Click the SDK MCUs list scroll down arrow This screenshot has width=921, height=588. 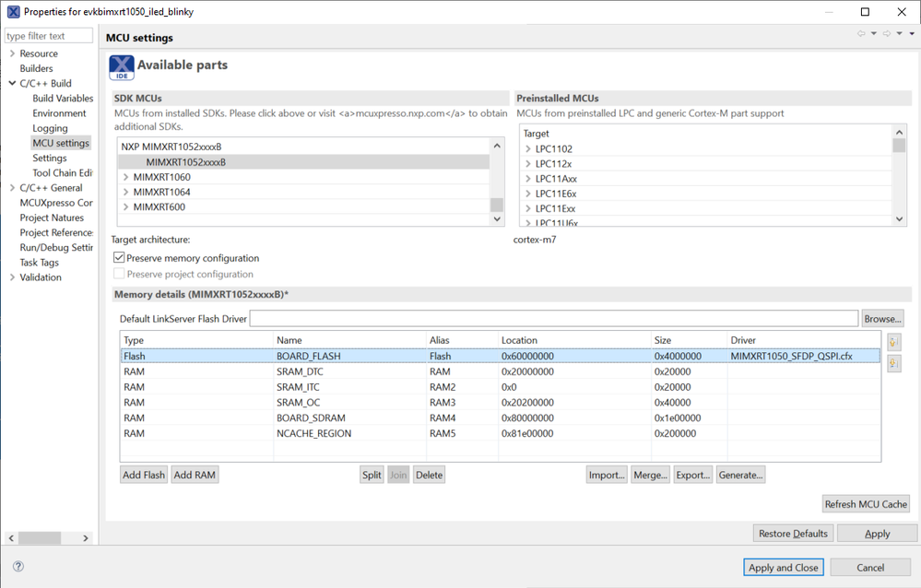tap(497, 219)
